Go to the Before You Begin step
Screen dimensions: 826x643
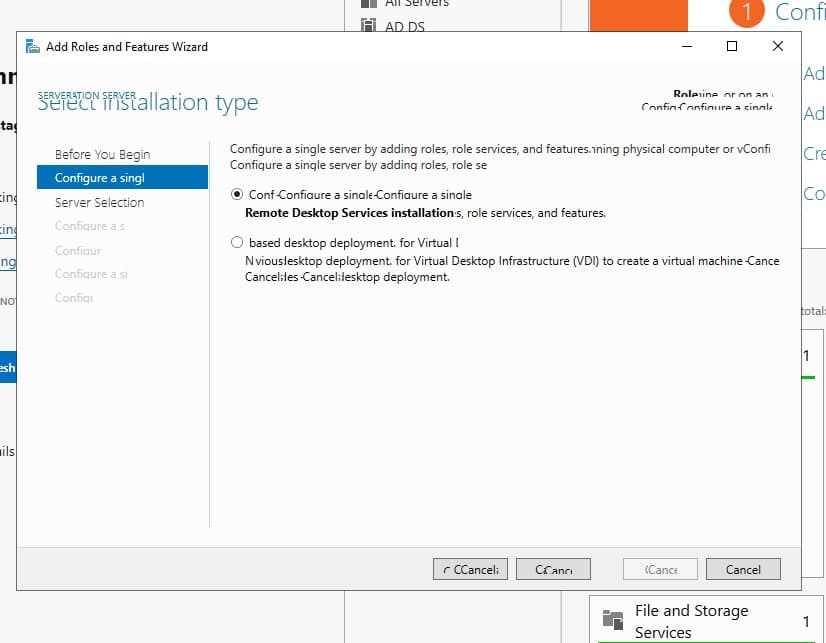click(102, 154)
